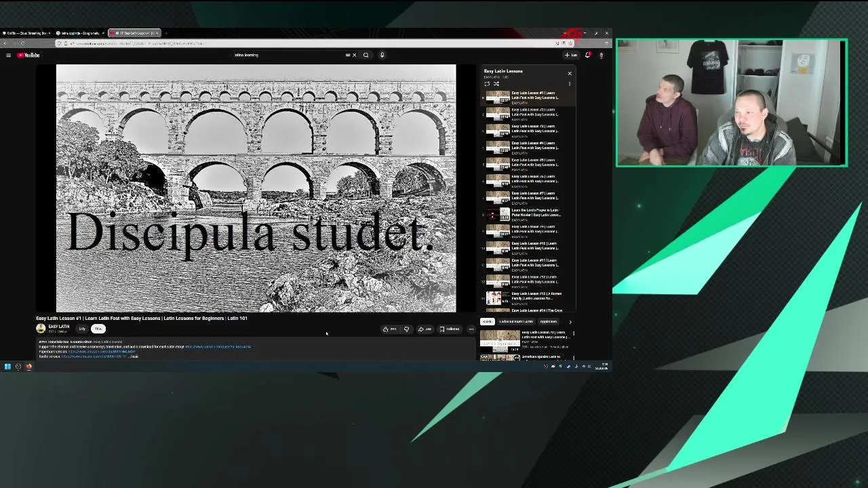868x488 pixels.
Task: Open the second taskbar app icon
Action: [x=18, y=367]
